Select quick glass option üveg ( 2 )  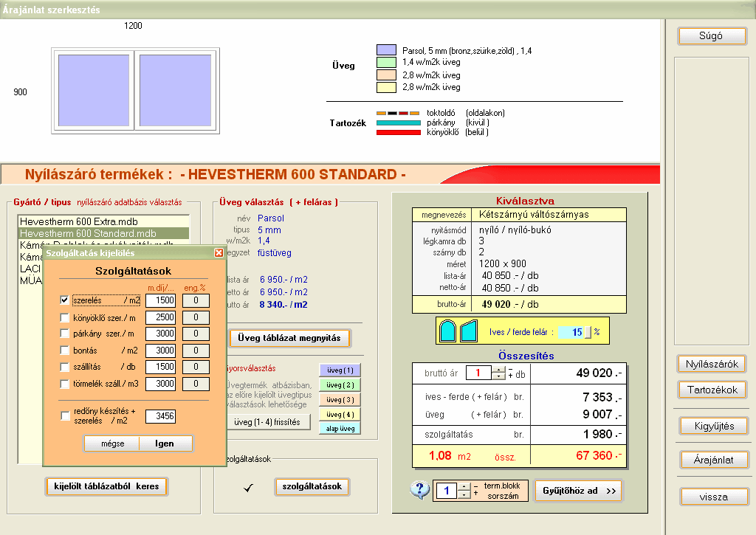pos(340,384)
